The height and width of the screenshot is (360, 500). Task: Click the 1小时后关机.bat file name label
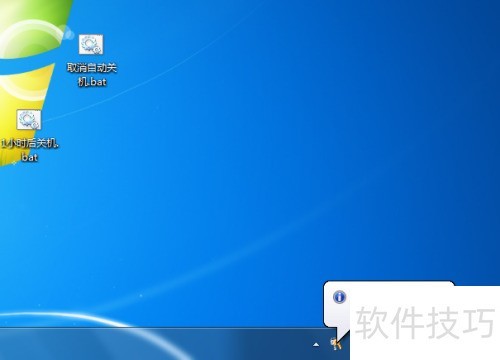[x=30, y=150]
